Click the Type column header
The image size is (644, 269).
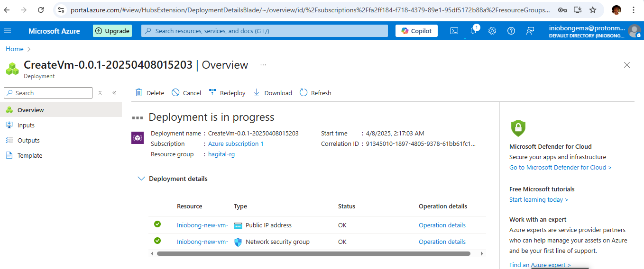click(240, 206)
